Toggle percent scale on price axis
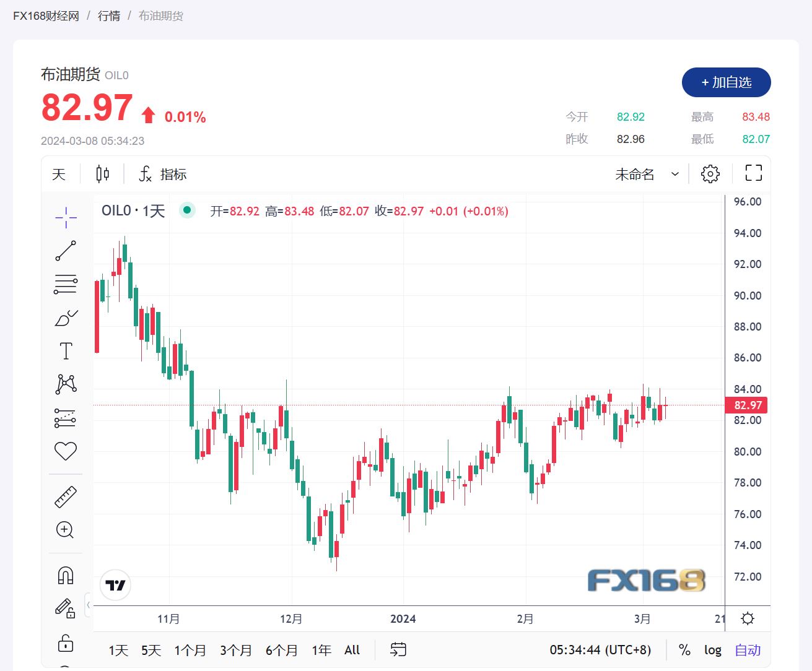Screen dimensions: 812x671 tap(684, 650)
